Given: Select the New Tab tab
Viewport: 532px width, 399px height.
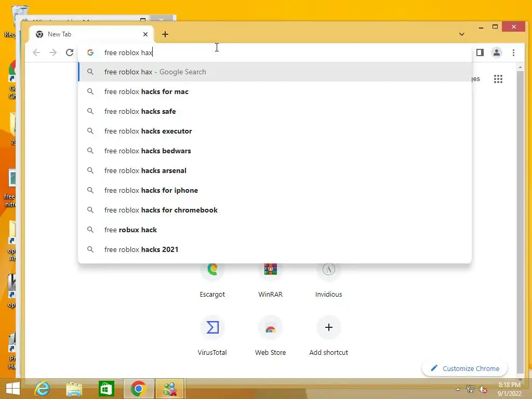Looking at the screenshot, I should click(91, 34).
